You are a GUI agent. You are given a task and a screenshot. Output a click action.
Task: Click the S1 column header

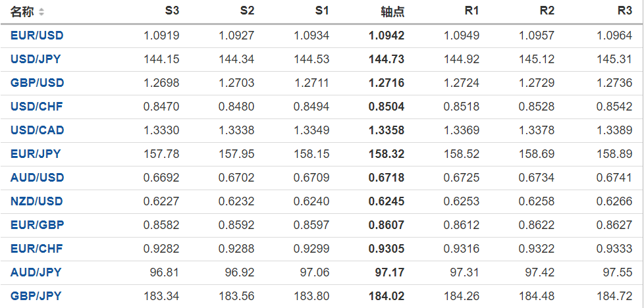322,11
